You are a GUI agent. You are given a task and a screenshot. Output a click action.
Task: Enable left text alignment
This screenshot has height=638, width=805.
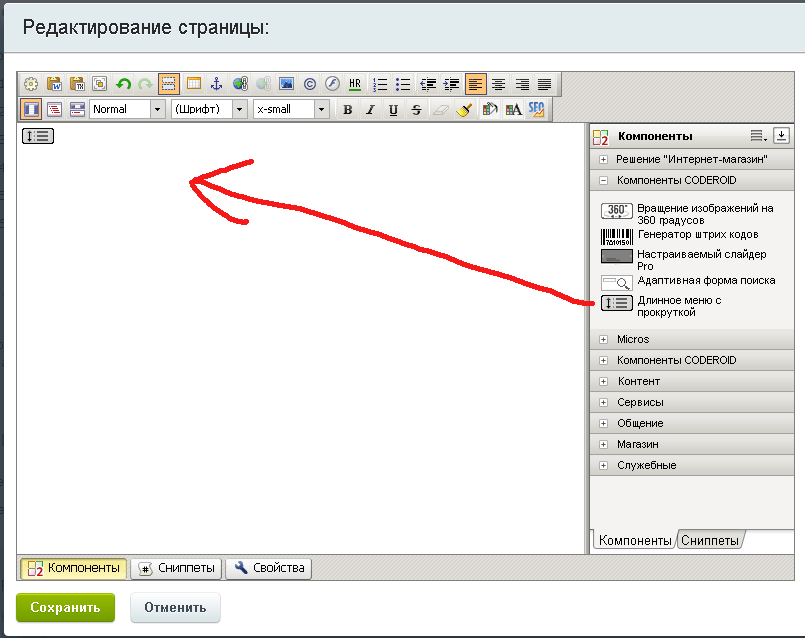pos(475,84)
